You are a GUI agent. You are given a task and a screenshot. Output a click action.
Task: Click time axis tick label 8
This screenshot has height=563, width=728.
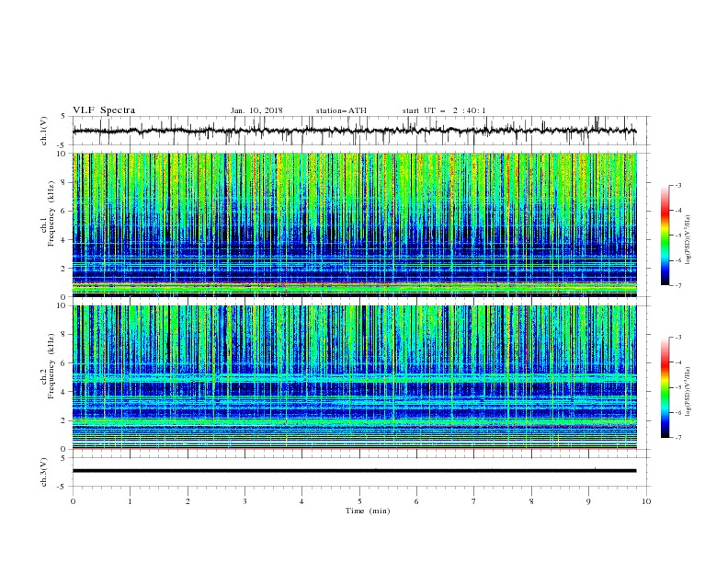point(531,501)
